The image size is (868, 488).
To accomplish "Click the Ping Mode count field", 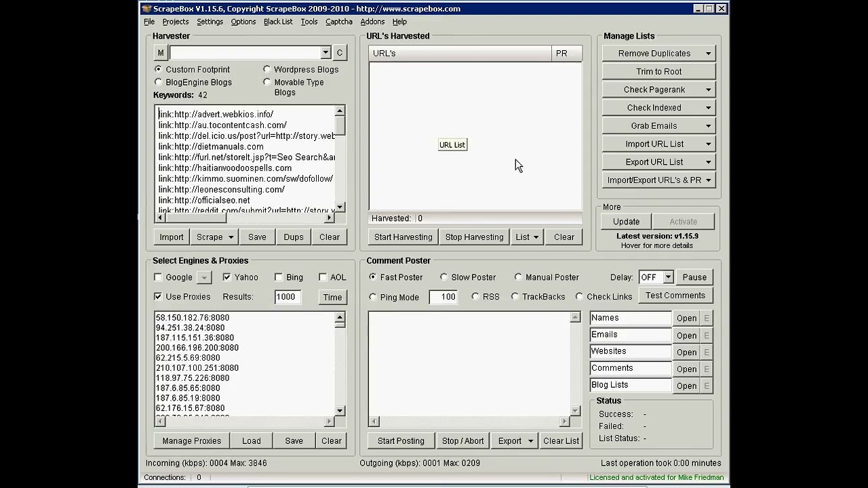I will 443,297.
